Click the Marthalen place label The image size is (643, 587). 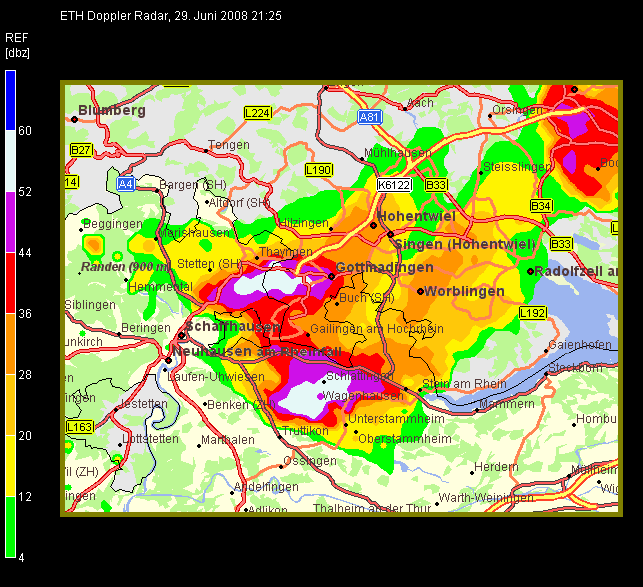tap(228, 440)
